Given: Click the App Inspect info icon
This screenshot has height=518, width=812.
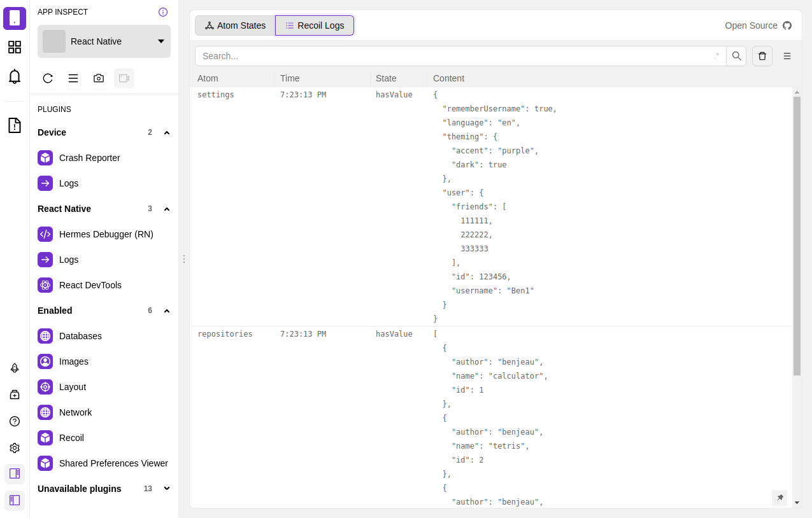Looking at the screenshot, I should (163, 12).
